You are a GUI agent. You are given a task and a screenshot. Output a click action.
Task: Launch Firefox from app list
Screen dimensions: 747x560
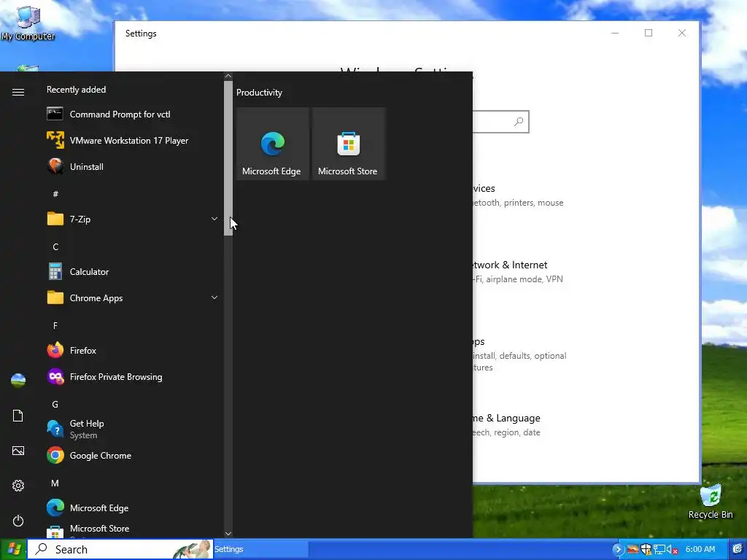click(x=132, y=351)
